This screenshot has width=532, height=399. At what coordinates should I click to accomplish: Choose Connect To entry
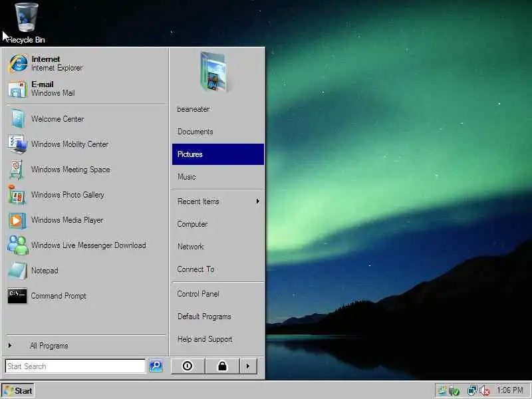coord(218,269)
